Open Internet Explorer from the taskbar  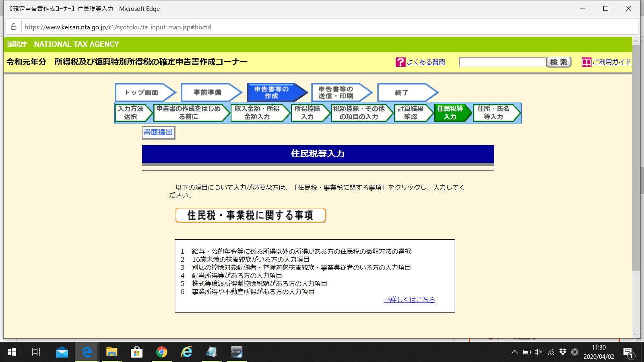pos(187,352)
